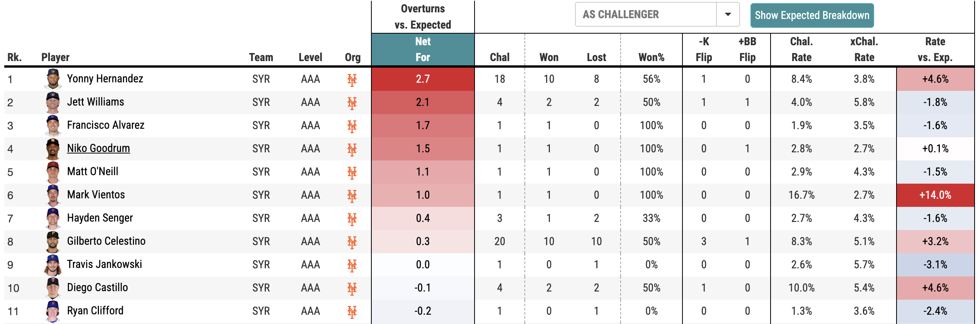Viewport: 980px width, 324px height.
Task: Click Mark Vientos +14.0% red cell
Action: click(x=935, y=195)
